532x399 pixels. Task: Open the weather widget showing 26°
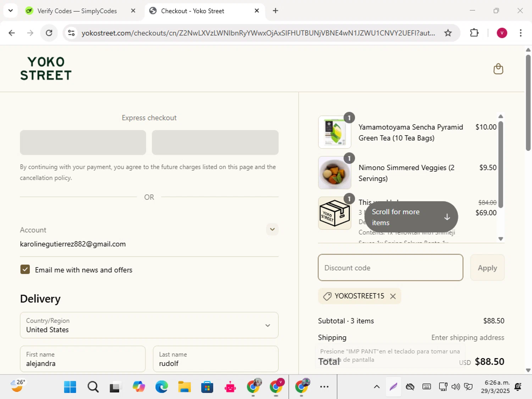coord(18,386)
